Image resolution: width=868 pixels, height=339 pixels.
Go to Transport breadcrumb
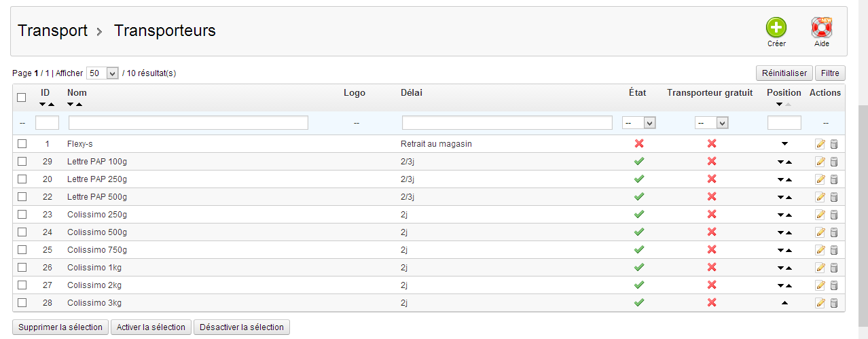(52, 31)
